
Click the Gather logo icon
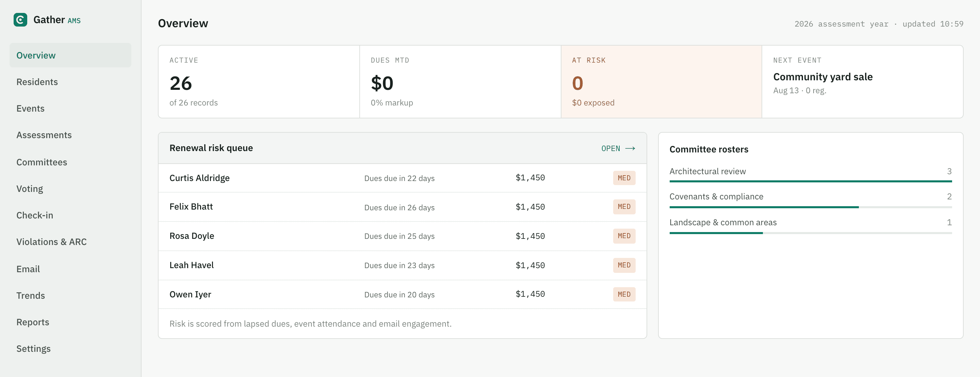click(x=20, y=20)
